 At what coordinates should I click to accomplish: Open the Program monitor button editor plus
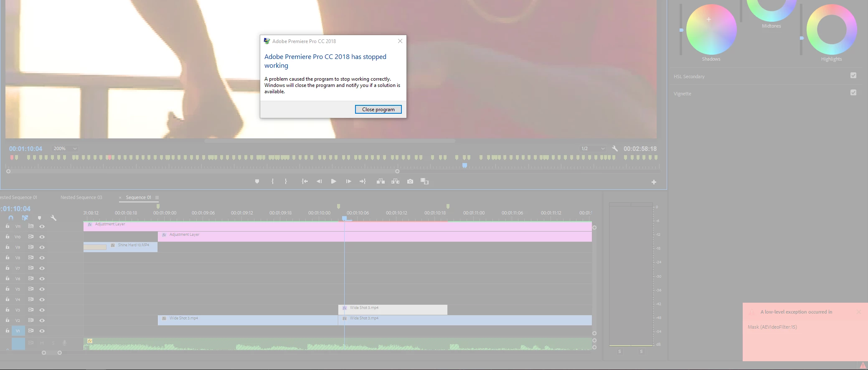click(x=654, y=182)
